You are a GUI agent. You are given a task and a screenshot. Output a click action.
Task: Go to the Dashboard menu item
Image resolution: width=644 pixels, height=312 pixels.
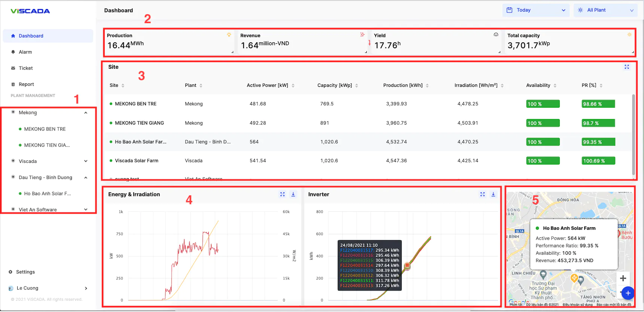click(48, 36)
